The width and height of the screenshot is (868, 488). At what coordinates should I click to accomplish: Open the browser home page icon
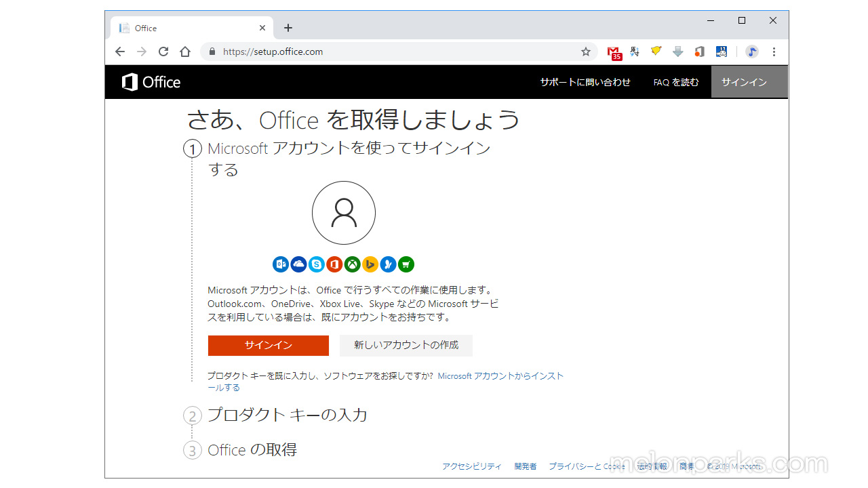pos(185,52)
